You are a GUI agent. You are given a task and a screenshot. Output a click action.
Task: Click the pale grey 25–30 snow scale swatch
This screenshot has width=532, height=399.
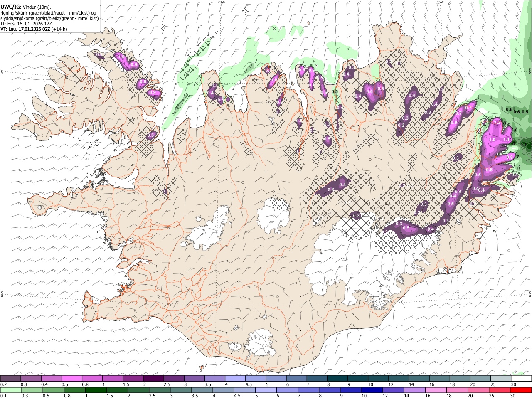point(501,379)
